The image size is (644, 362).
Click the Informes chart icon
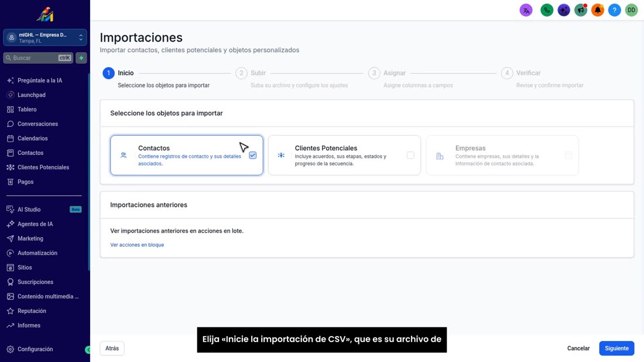click(x=11, y=326)
